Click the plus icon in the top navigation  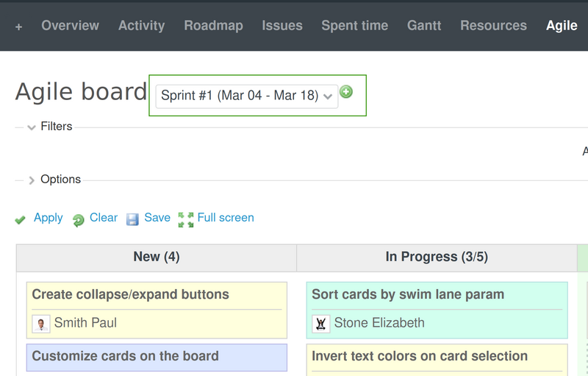tap(18, 26)
